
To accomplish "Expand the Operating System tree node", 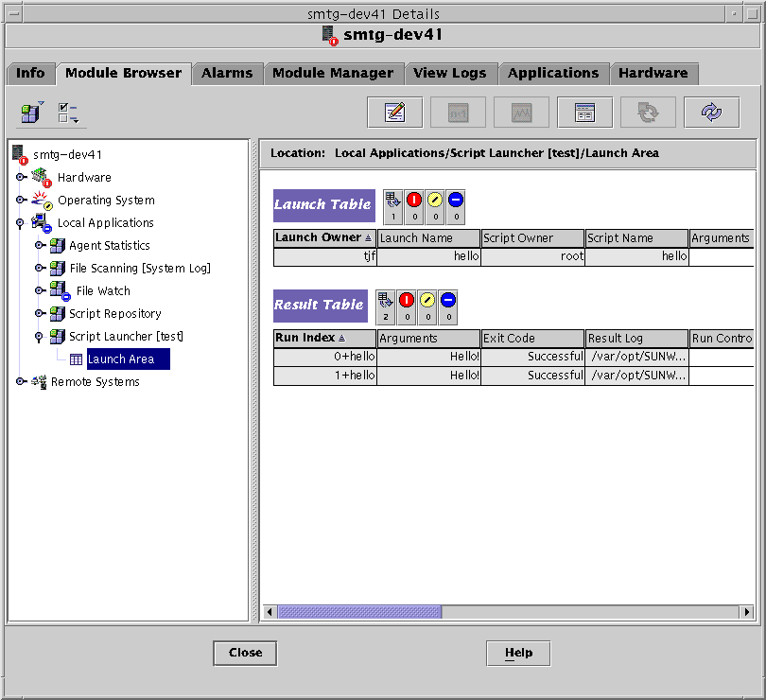I will 21,200.
